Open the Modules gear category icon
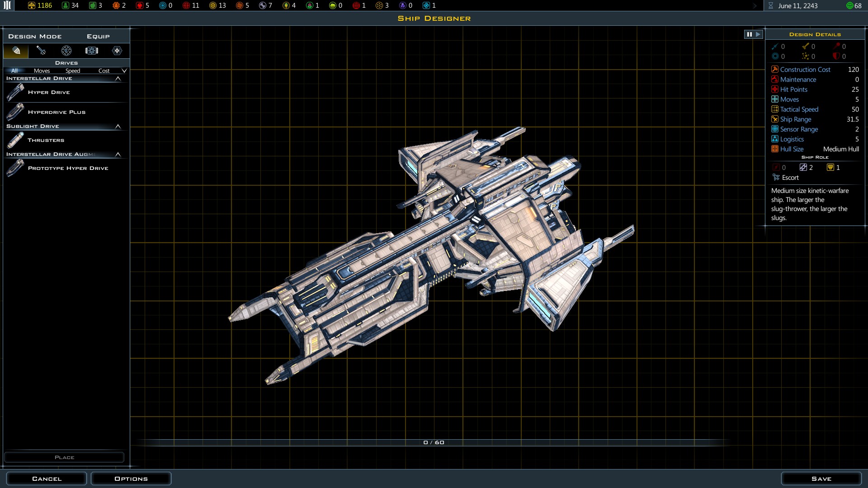The image size is (868, 488). [92, 51]
